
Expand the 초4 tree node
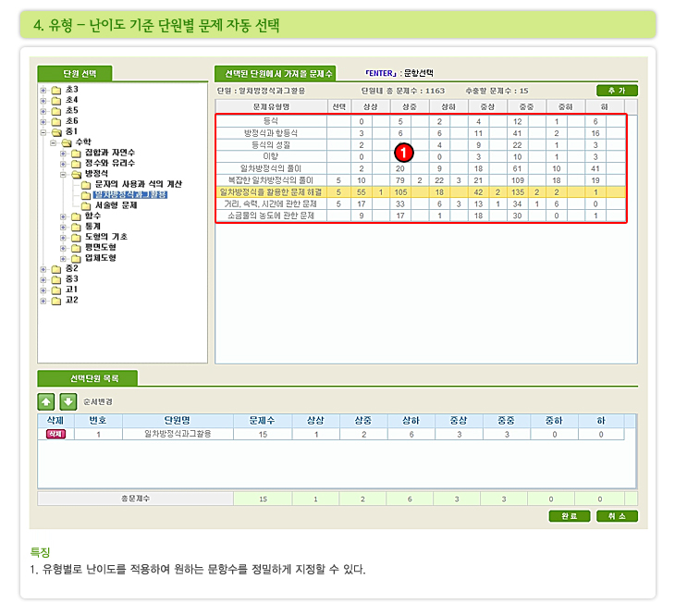43,100
